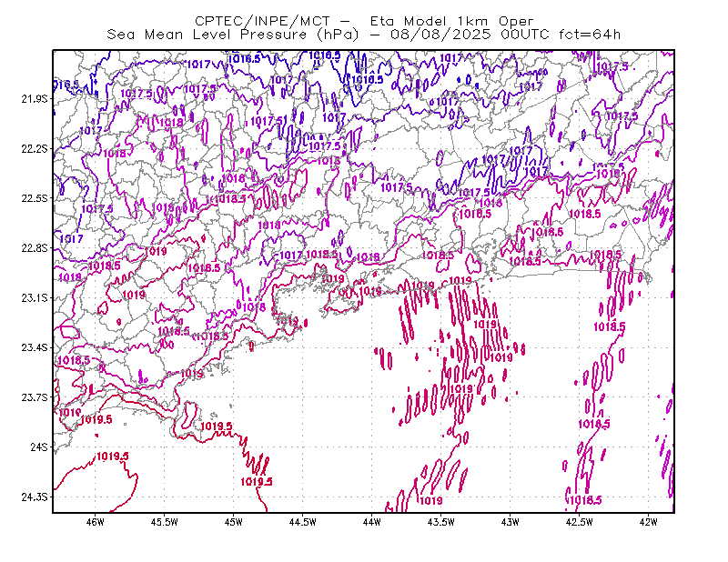
Task: Click the 24S latitude axis label
Action: coord(39,447)
